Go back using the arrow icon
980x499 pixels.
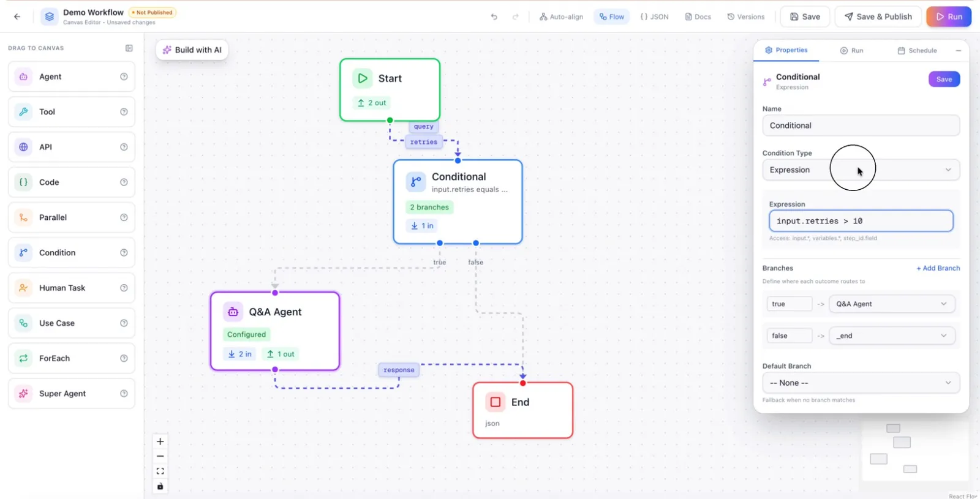click(x=17, y=17)
